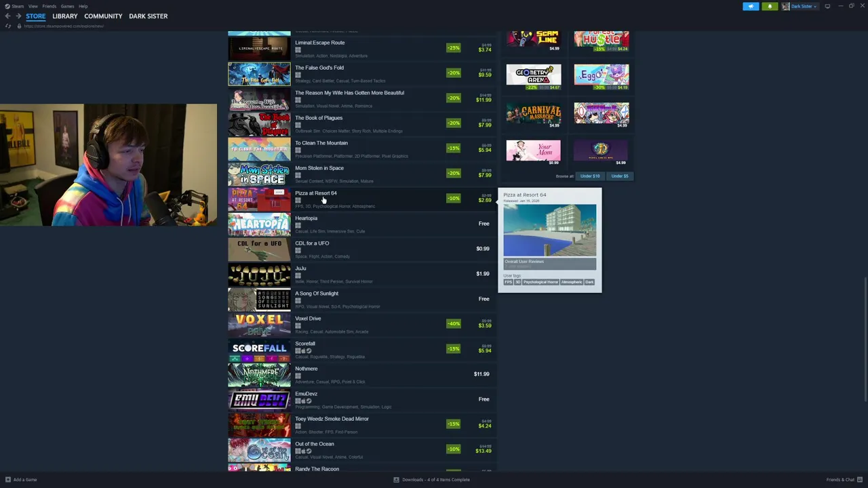868x488 pixels.
Task: Open the blue announcements megaphone button
Action: (751, 6)
